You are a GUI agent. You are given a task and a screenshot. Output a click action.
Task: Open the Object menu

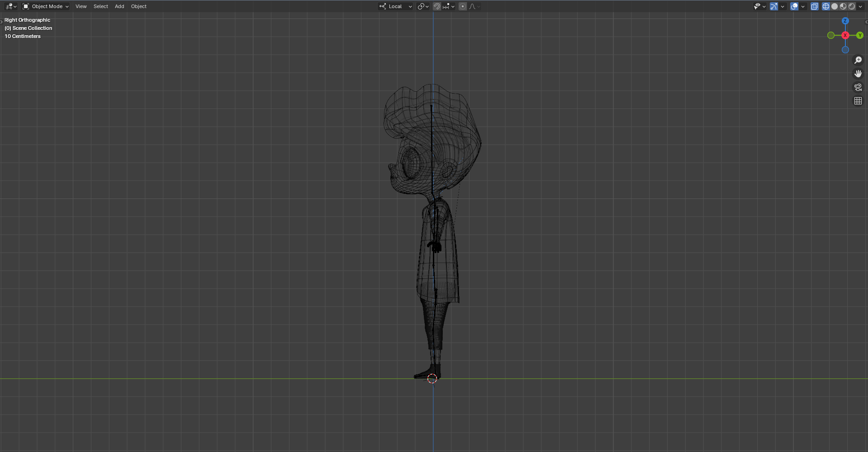click(139, 6)
